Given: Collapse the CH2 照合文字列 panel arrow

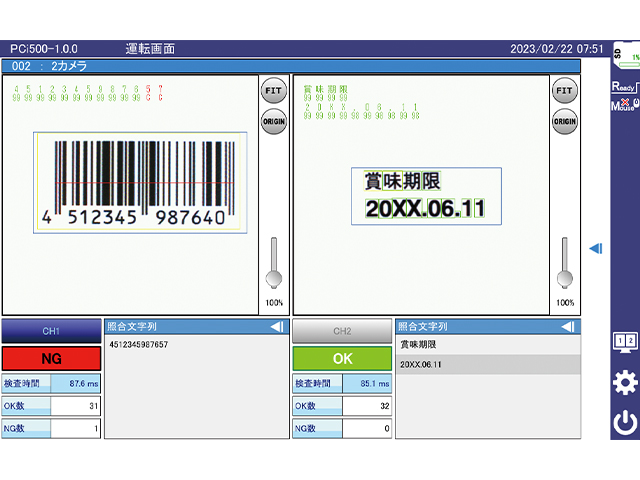Looking at the screenshot, I should (568, 327).
